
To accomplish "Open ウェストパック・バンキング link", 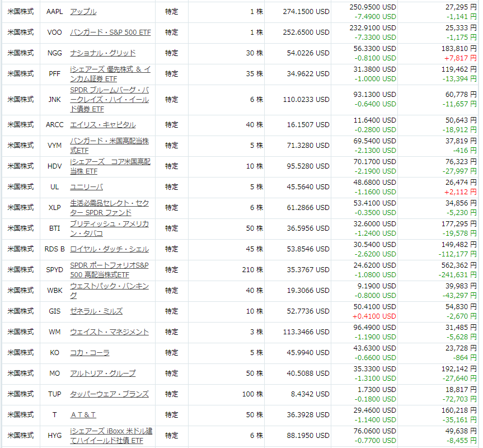I will click(109, 291).
